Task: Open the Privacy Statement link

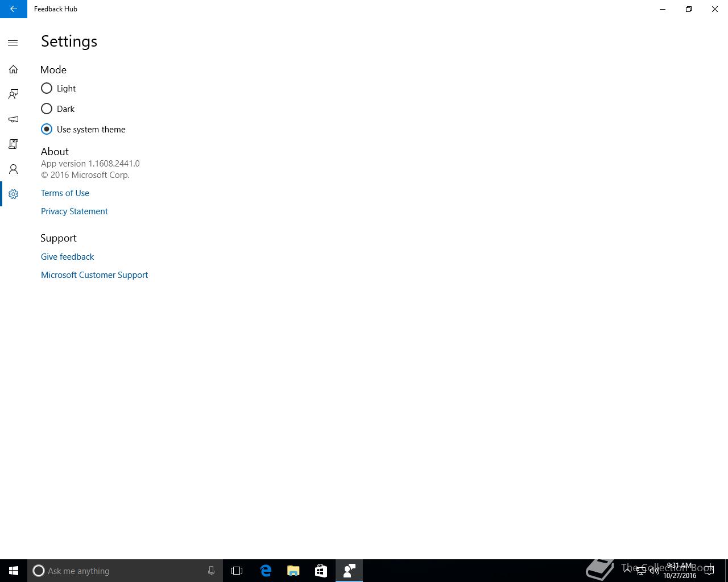Action: pyautogui.click(x=75, y=211)
